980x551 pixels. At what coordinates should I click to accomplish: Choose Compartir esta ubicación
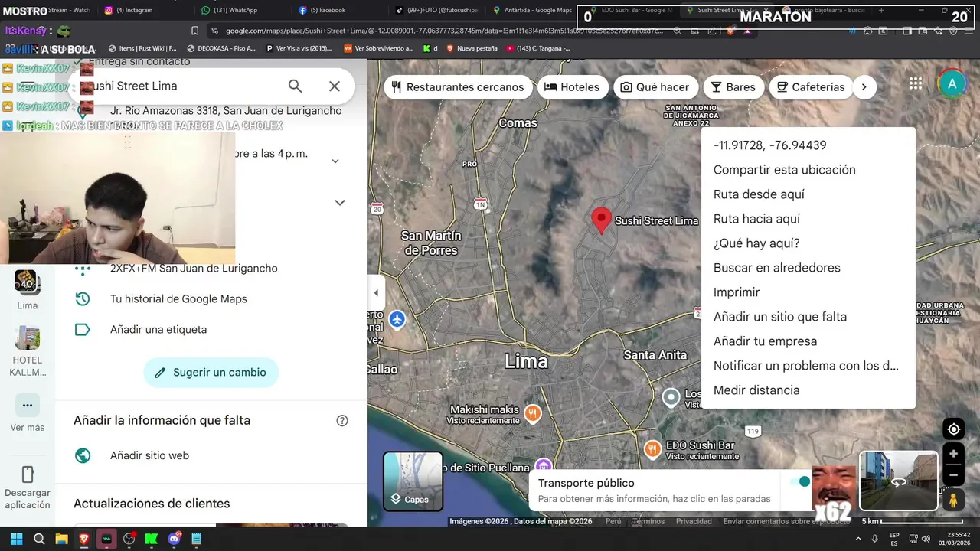coord(808,170)
